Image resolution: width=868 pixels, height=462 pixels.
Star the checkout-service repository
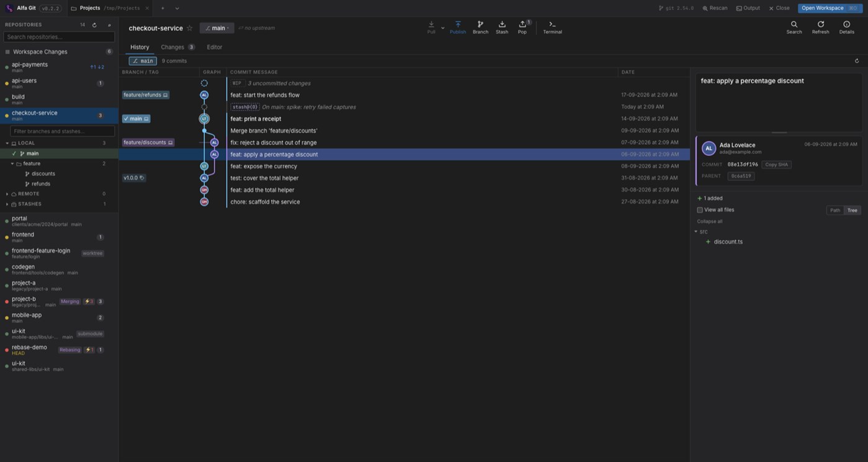click(x=190, y=28)
